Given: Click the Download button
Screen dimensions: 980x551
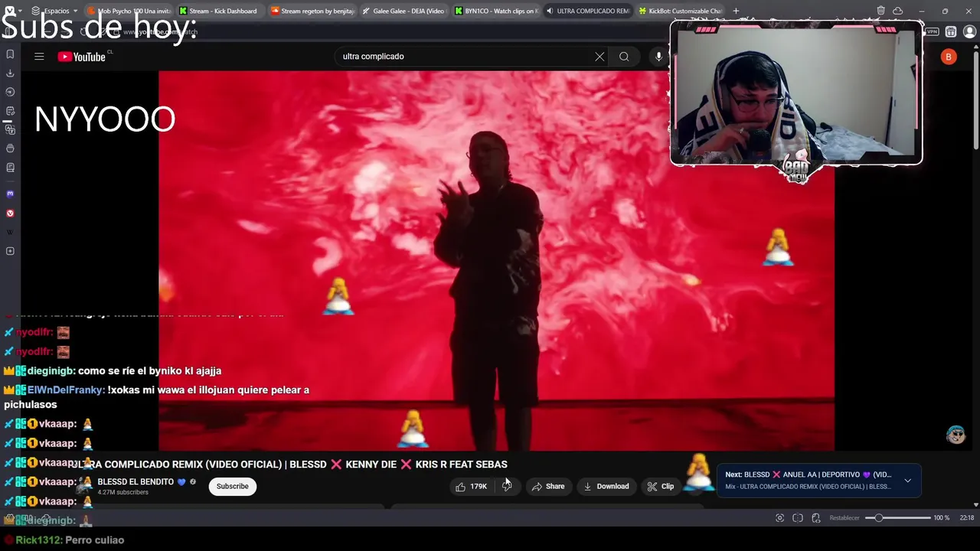Looking at the screenshot, I should click(606, 487).
